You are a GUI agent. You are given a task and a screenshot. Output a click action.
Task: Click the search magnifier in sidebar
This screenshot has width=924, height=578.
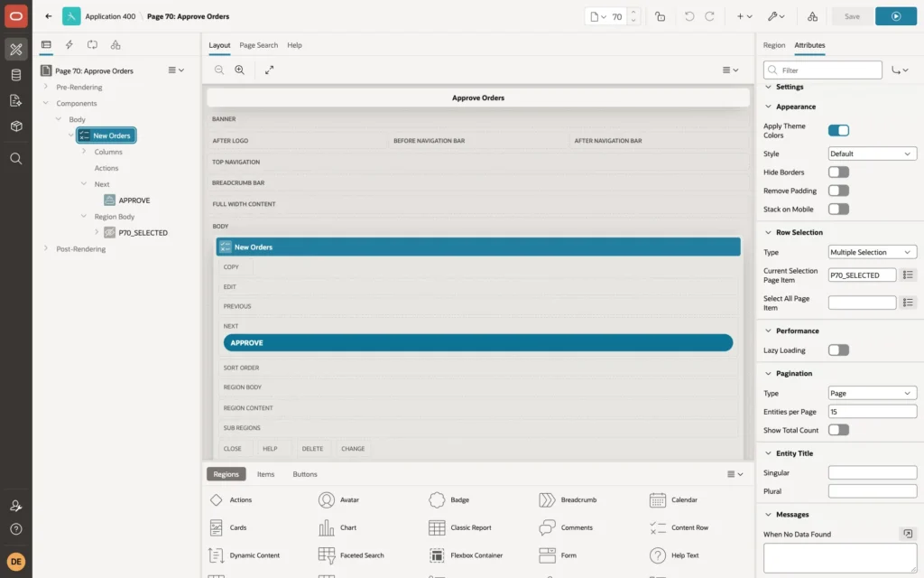(x=16, y=159)
